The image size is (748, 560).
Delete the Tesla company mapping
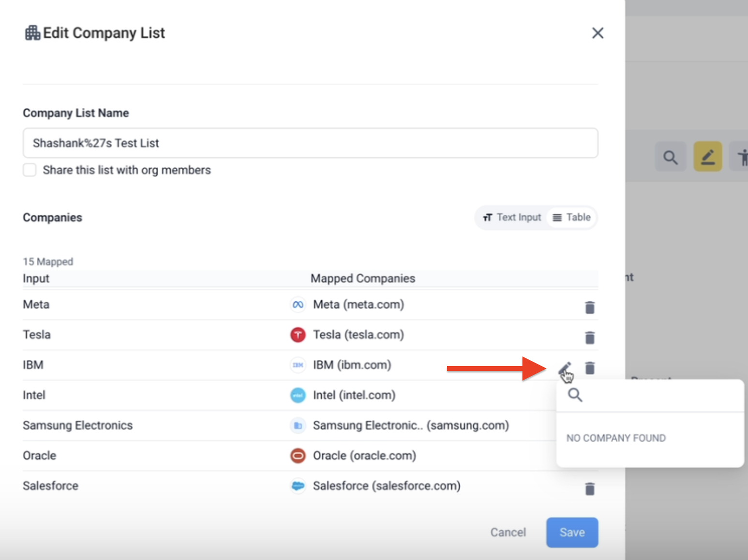(589, 338)
